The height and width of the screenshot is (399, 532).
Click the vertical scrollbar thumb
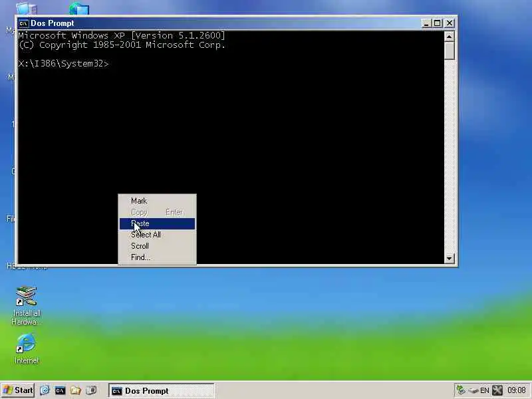point(449,51)
